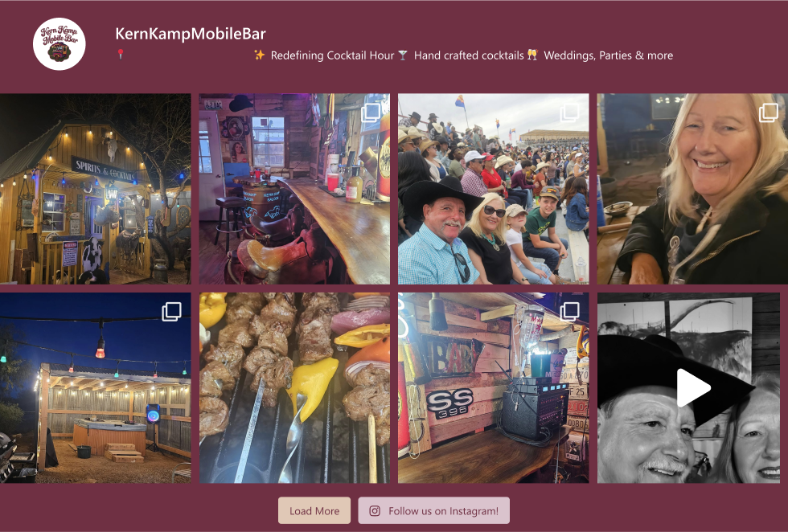
Task: Click Follow us on Instagram button
Action: tap(433, 511)
